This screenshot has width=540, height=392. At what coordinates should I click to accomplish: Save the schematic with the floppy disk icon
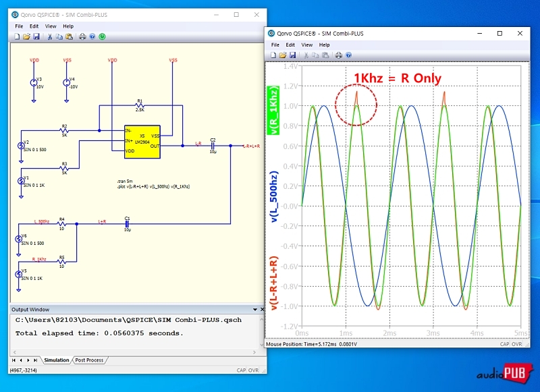click(x=36, y=36)
